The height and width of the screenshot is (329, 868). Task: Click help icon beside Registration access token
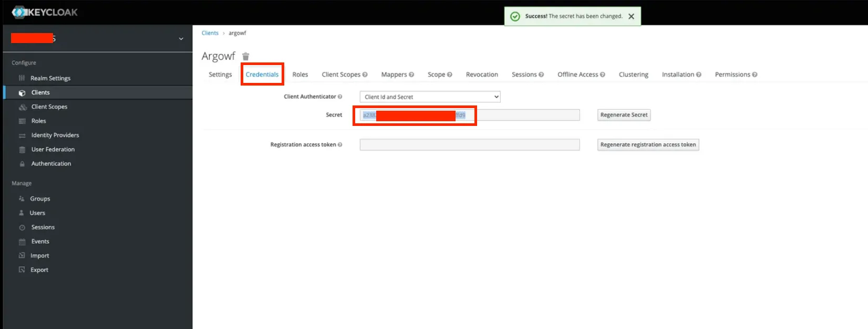click(340, 145)
